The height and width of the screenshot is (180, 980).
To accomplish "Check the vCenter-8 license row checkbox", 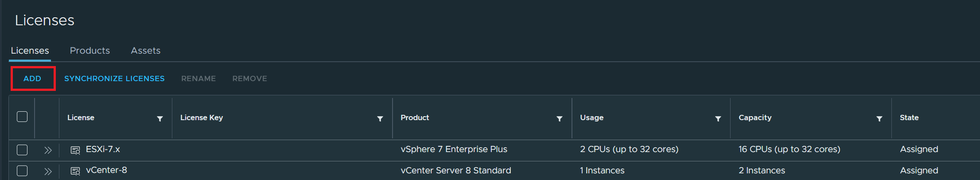I will pos(22,171).
